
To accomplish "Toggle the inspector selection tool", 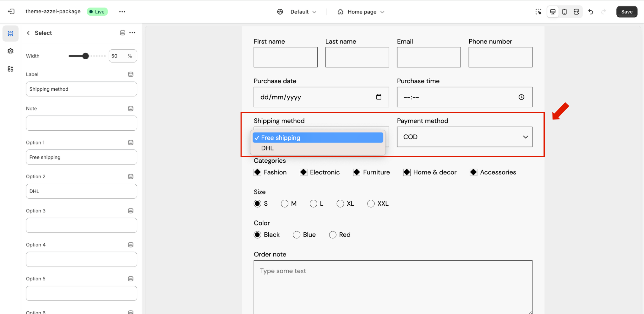I will [x=538, y=12].
